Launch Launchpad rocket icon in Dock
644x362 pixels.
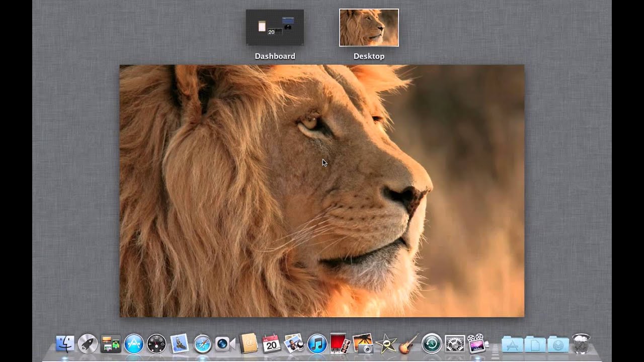click(x=88, y=344)
